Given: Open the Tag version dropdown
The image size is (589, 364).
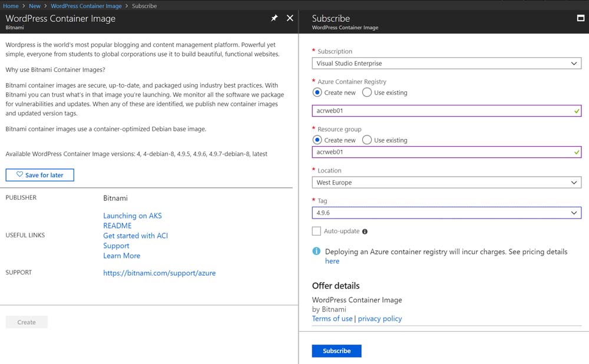Looking at the screenshot, I should coord(446,213).
